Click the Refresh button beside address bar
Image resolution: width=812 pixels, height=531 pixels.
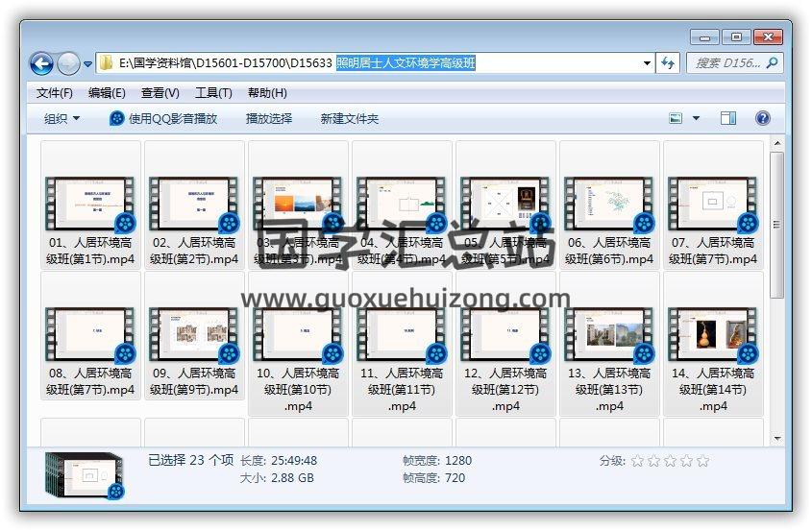click(668, 63)
